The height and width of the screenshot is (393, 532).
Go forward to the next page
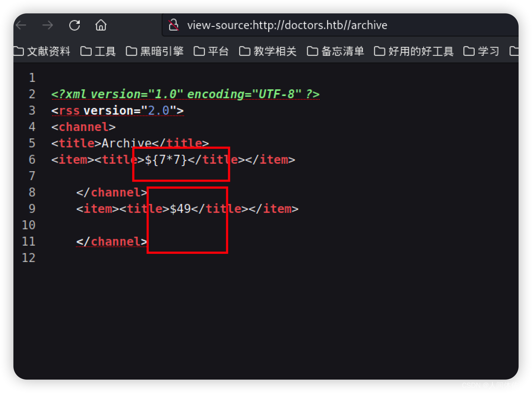48,25
